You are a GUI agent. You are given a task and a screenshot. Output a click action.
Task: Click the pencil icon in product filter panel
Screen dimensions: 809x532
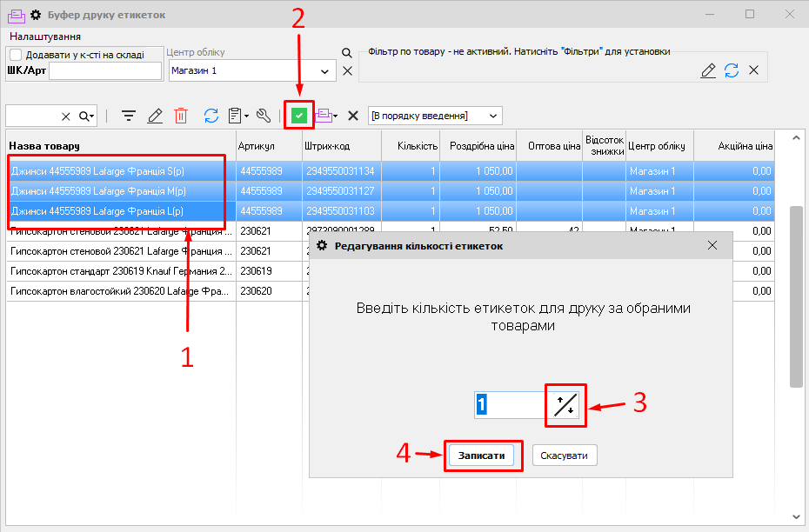pyautogui.click(x=708, y=70)
